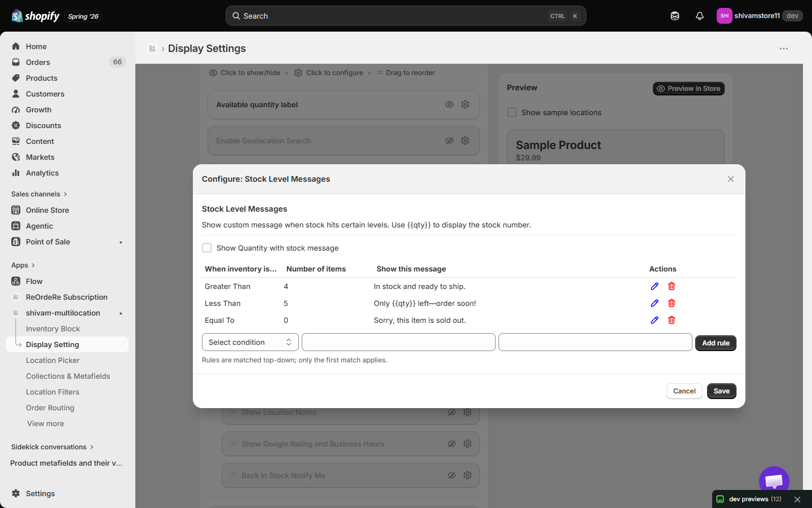Open the Select condition dropdown

pos(250,342)
